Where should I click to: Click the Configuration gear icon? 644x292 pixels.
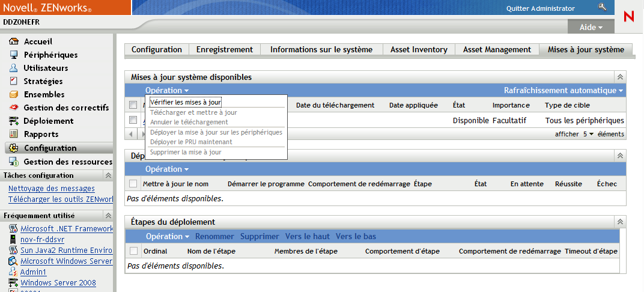14,148
